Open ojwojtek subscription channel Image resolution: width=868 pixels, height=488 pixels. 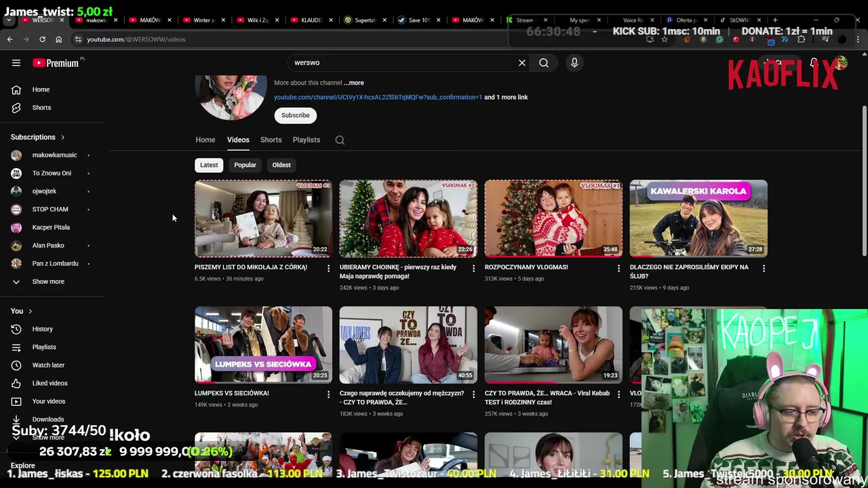(x=53, y=191)
